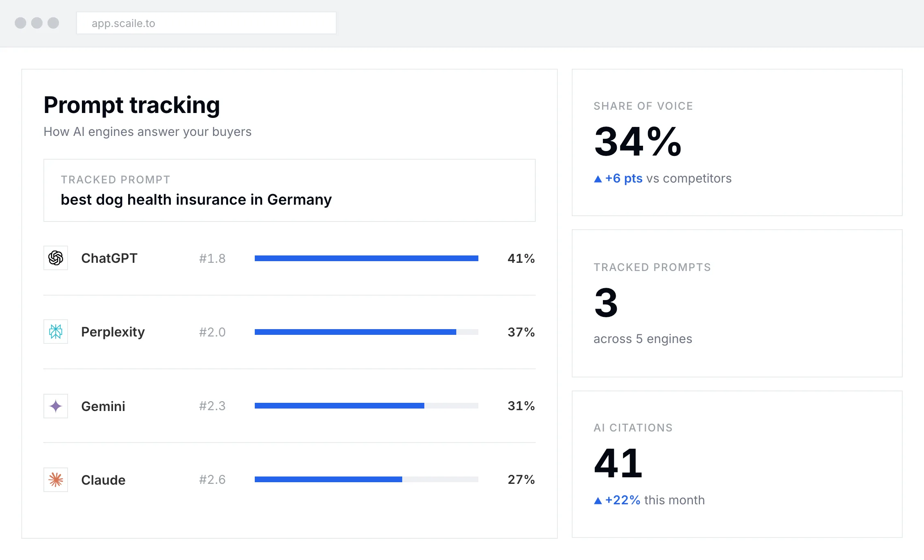924x560 pixels.
Task: Select the ChatGPT 41% progress bar
Action: pos(367,258)
